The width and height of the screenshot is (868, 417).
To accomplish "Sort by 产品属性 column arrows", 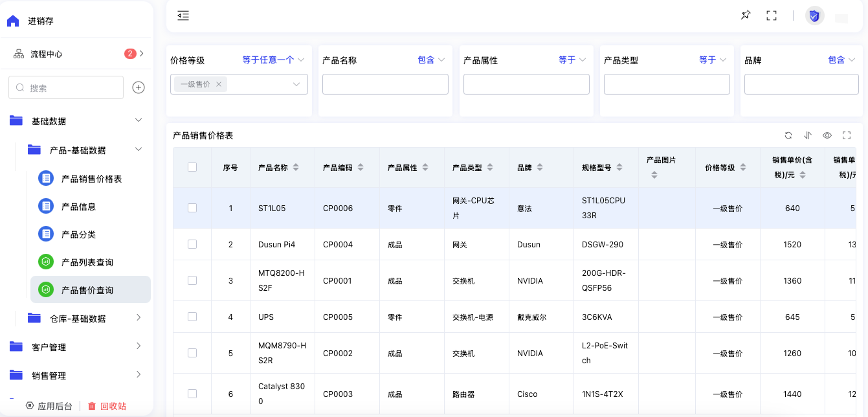I will click(x=425, y=167).
